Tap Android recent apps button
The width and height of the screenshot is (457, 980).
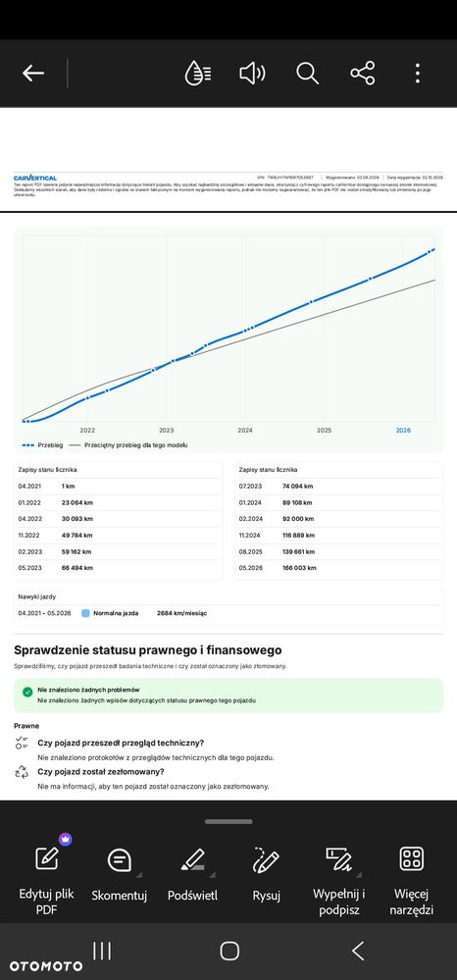coord(102,951)
